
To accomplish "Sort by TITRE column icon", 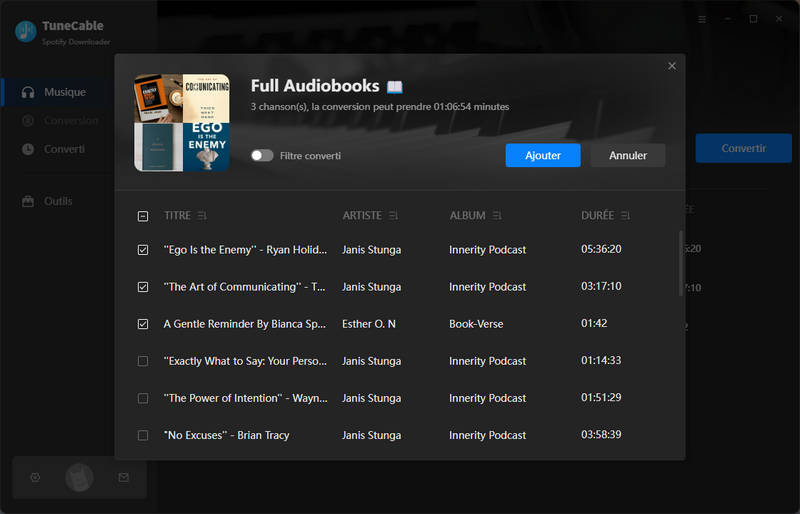I will (202, 216).
